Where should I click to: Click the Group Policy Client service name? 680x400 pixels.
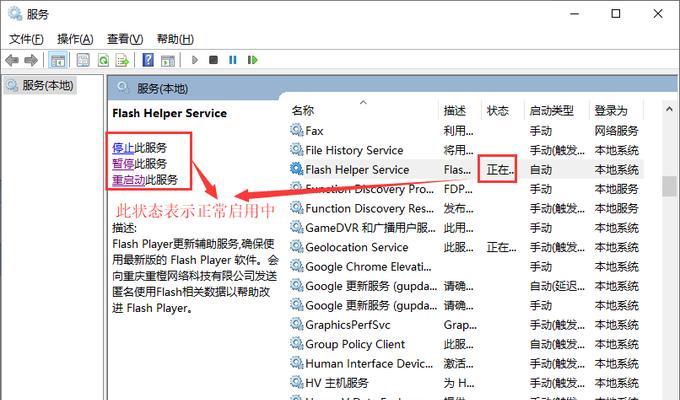355,344
